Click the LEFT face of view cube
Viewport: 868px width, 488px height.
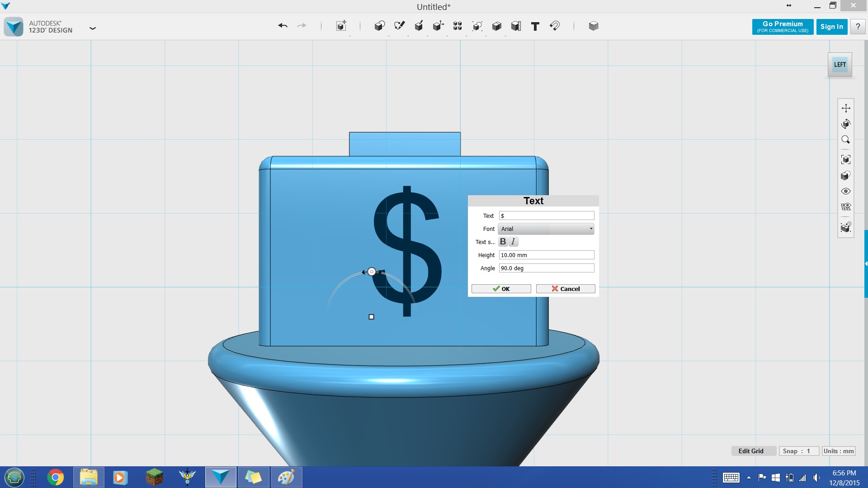click(840, 65)
